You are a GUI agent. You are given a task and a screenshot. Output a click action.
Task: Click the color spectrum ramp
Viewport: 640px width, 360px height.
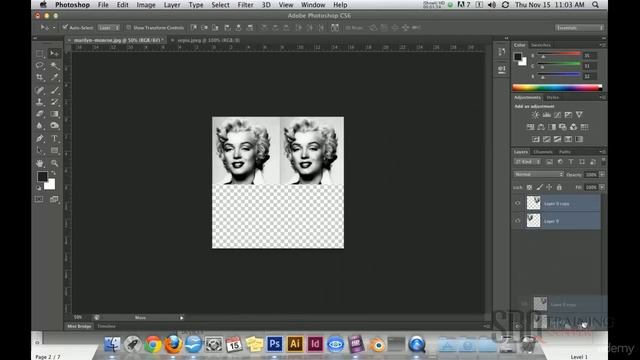[557, 87]
